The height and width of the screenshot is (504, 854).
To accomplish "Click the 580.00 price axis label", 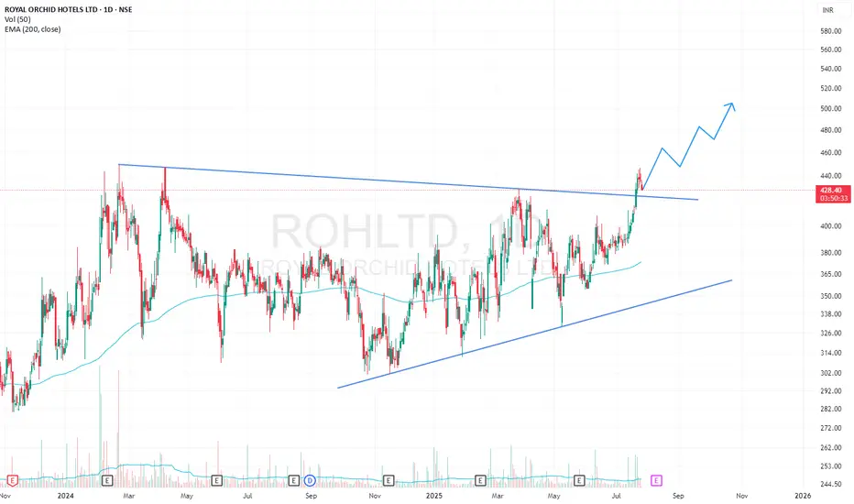I will [x=831, y=31].
